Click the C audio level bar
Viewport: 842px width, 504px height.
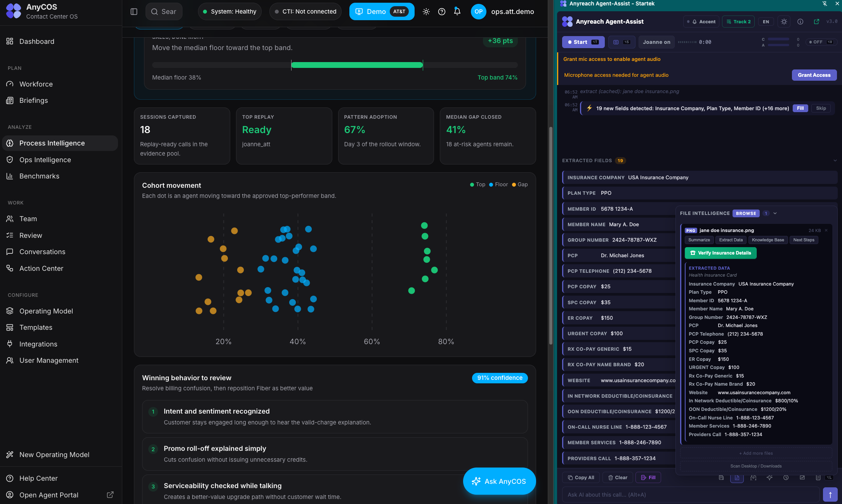click(778, 39)
